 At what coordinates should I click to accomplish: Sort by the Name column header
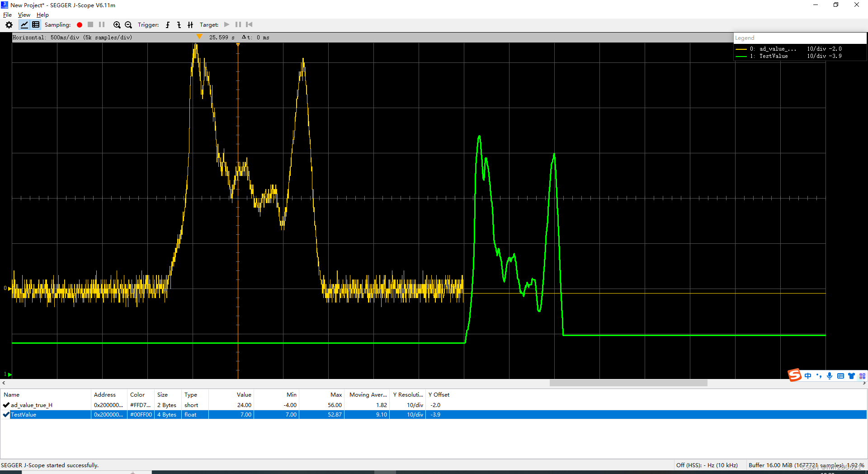tap(46, 395)
